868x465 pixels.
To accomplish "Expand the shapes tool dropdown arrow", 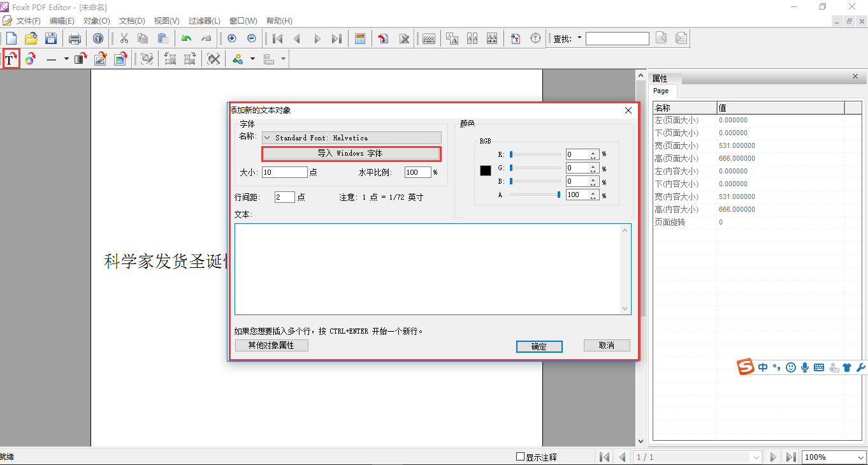I will click(x=252, y=59).
